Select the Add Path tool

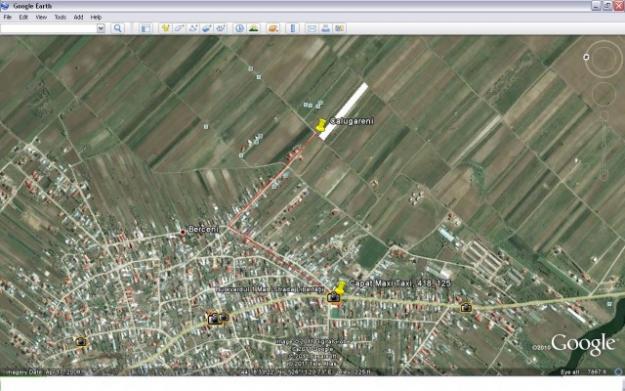coord(193,28)
